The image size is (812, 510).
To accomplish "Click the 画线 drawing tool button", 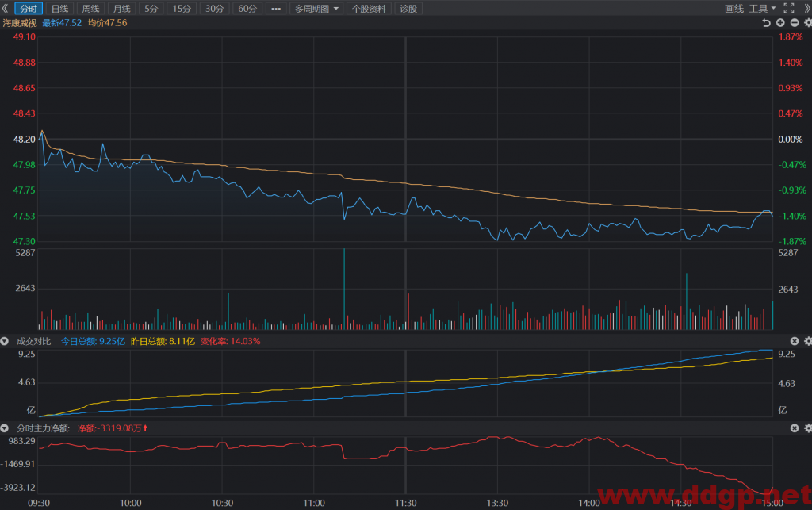I will (733, 8).
